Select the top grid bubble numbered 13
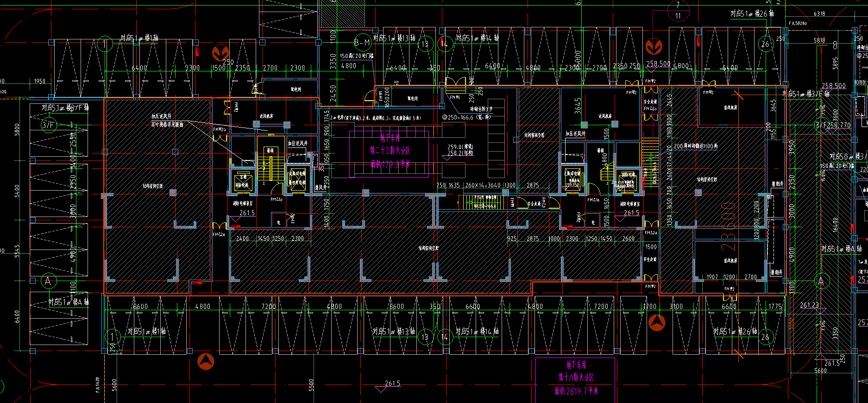Image resolution: width=868 pixels, height=403 pixels. tap(425, 44)
